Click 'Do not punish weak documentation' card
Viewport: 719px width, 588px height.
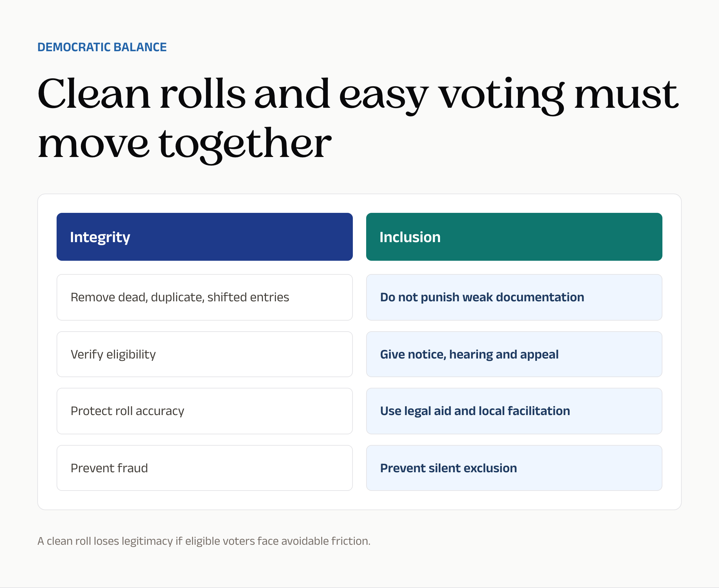(x=514, y=297)
